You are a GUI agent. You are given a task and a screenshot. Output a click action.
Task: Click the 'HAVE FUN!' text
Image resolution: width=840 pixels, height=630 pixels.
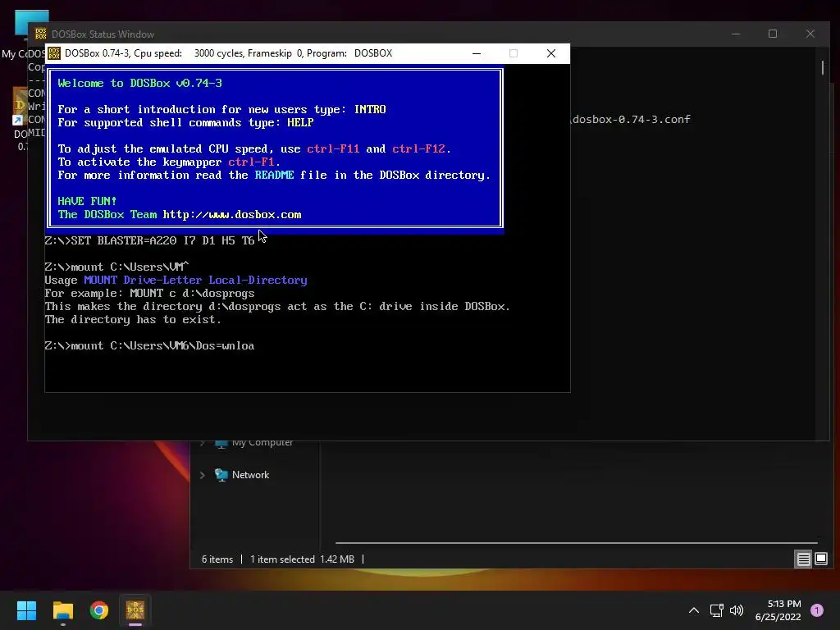point(87,202)
